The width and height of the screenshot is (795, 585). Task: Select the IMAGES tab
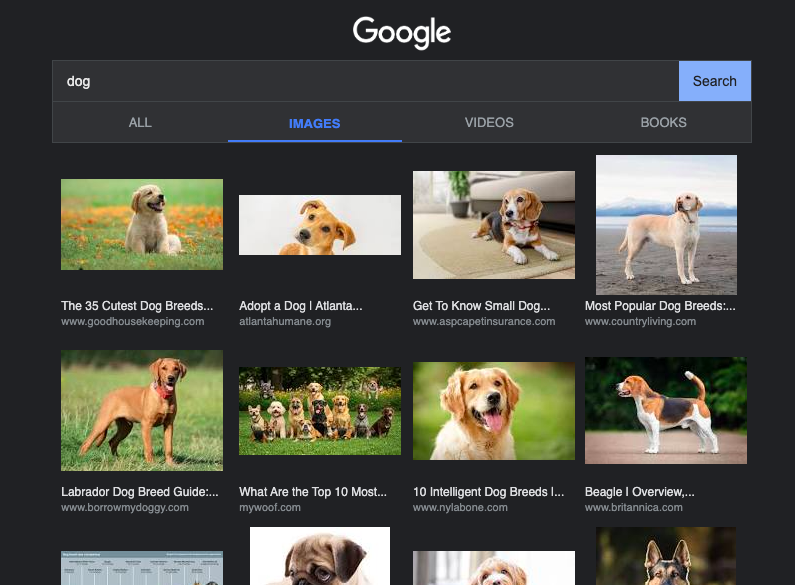(314, 124)
